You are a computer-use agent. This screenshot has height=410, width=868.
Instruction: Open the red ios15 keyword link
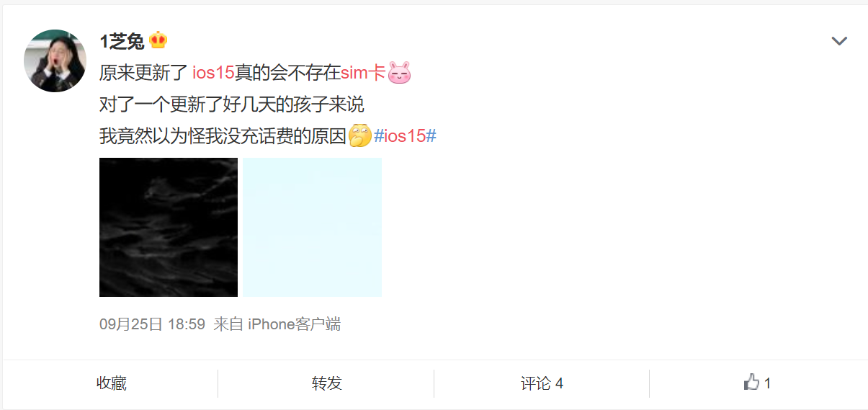pos(214,73)
